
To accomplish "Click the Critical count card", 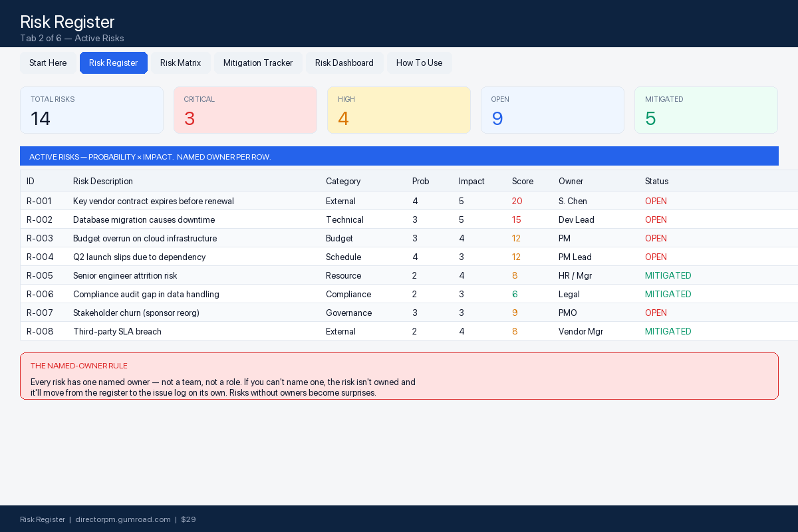I will tap(245, 110).
